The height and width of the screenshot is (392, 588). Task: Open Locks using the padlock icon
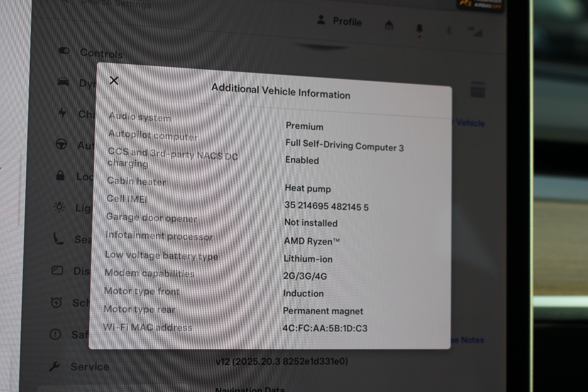(x=60, y=176)
